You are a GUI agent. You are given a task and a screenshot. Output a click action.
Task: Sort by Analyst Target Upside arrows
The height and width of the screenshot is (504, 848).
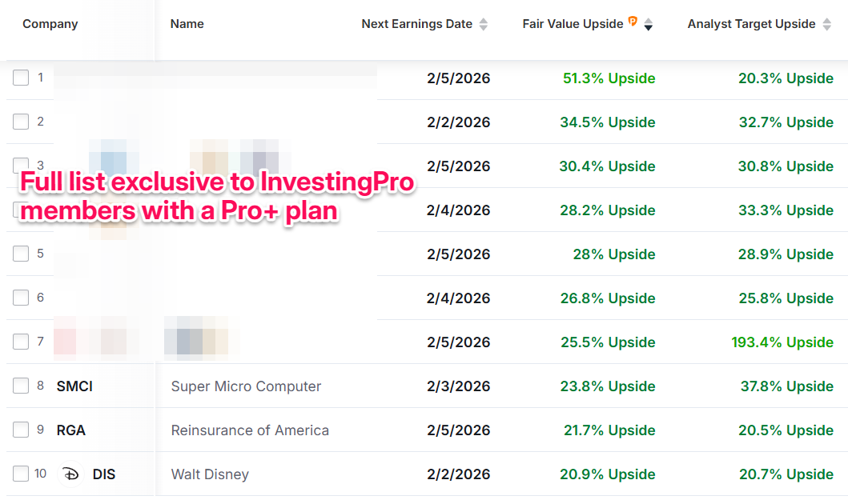[x=826, y=24]
